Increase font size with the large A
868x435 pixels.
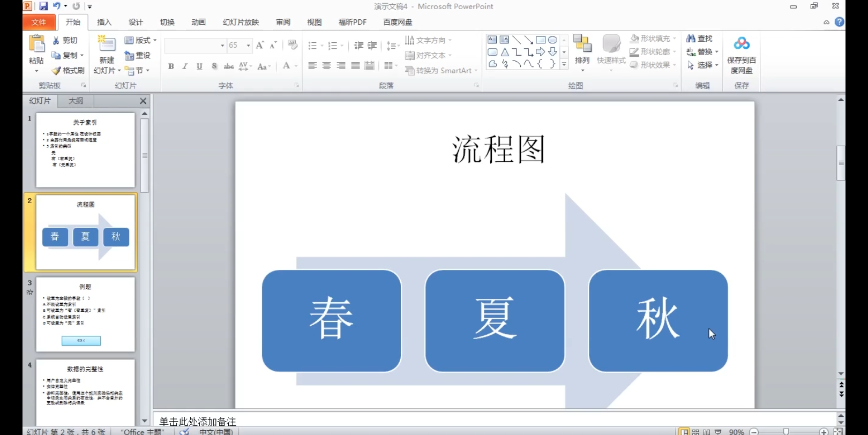pos(260,46)
